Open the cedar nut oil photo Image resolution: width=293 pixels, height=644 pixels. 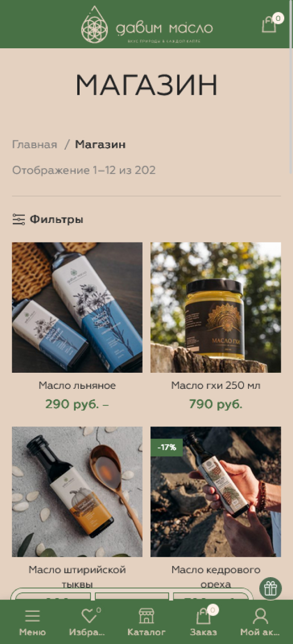coord(216,492)
